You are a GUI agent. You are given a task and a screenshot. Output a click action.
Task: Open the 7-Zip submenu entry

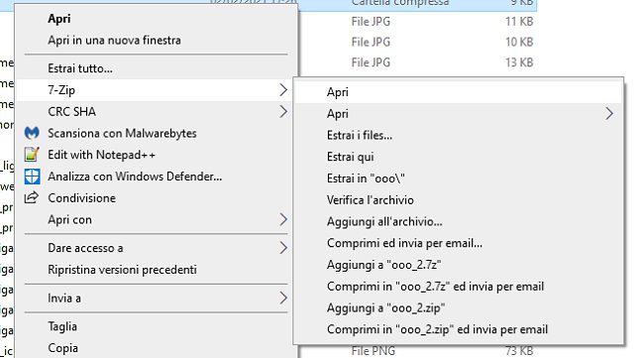click(156, 90)
